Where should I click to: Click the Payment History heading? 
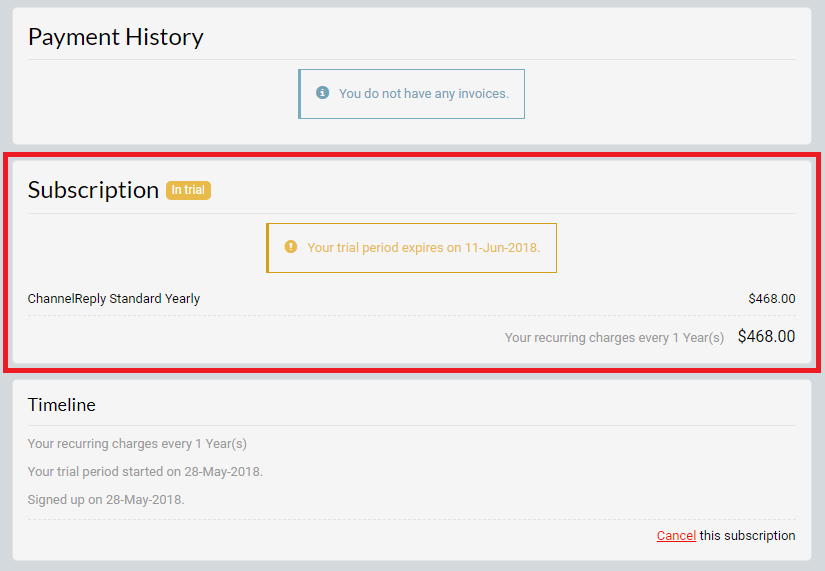[x=116, y=37]
